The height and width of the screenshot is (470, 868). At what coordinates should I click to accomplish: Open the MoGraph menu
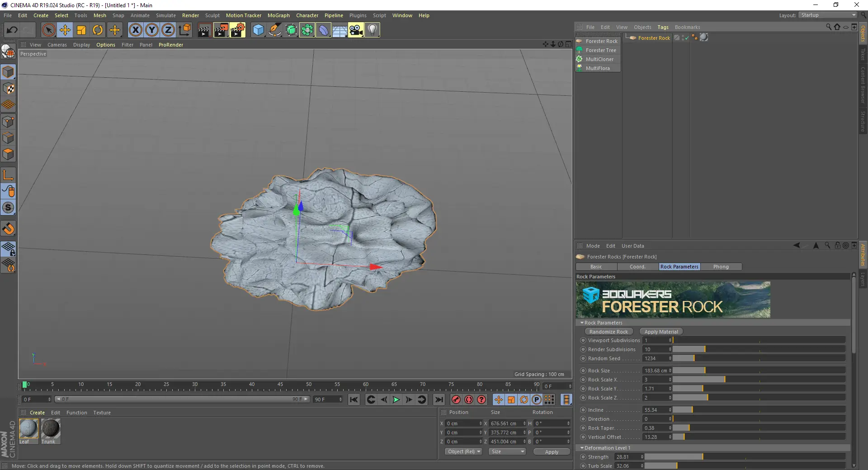click(278, 15)
